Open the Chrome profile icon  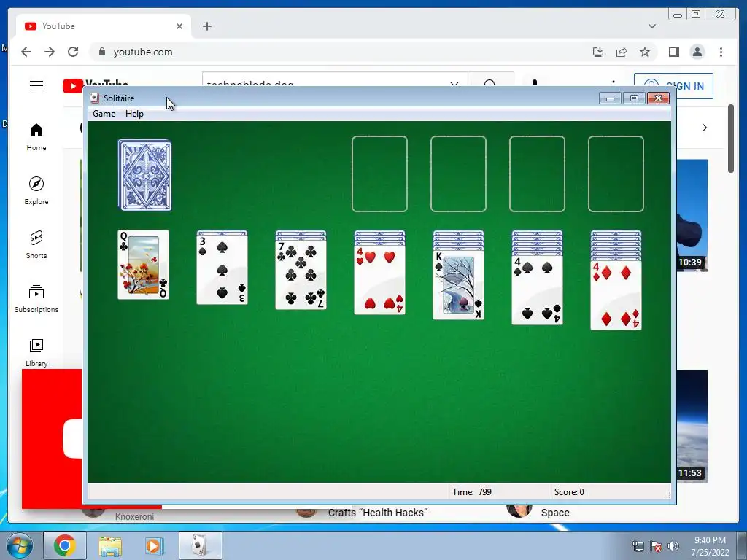(697, 52)
